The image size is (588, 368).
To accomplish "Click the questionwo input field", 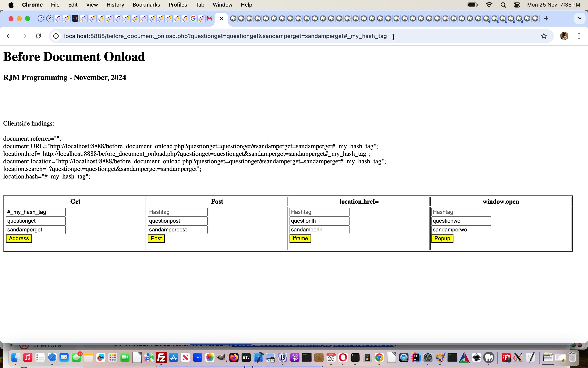I will (x=461, y=221).
